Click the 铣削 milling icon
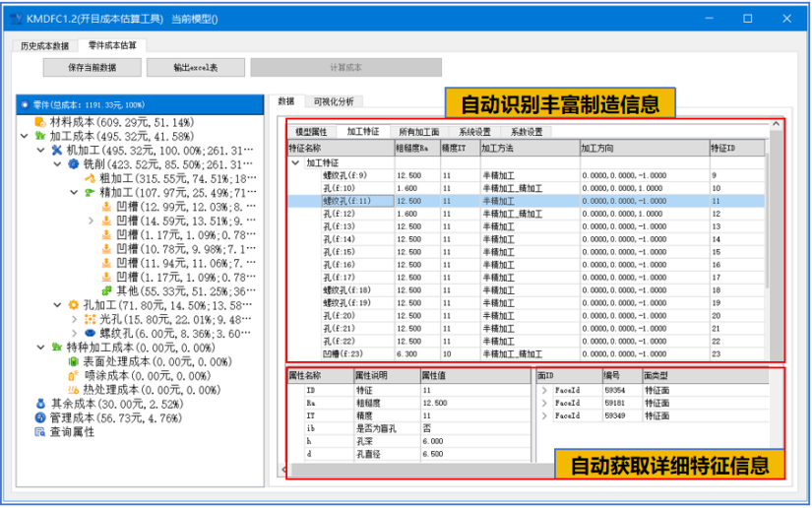The image size is (812, 508). (73, 164)
